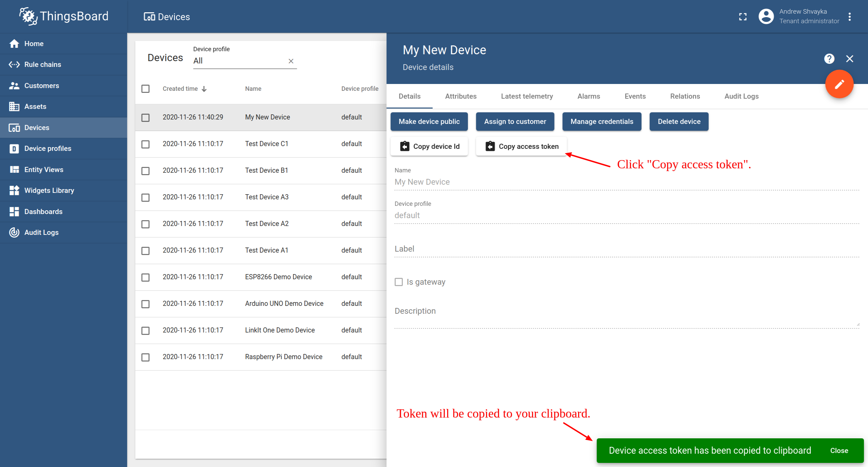Clear the Device profile filter with X
Screen dimensions: 868x467
[291, 61]
